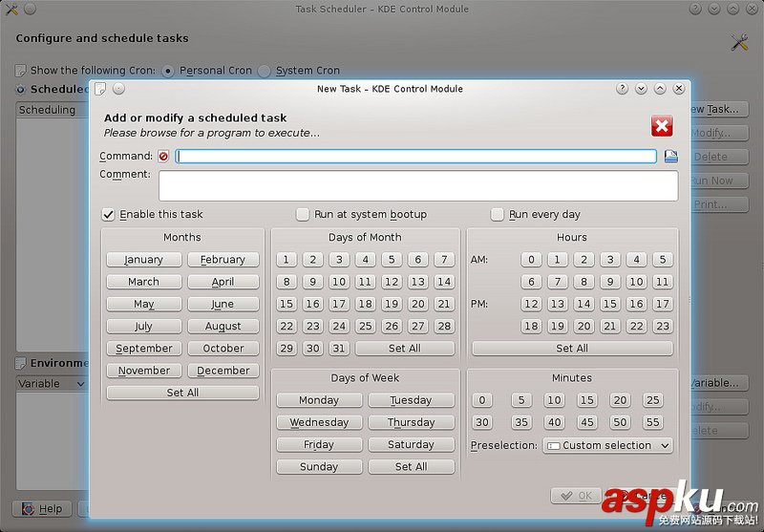Open the Preselection Custom selection dropdown

tap(607, 445)
